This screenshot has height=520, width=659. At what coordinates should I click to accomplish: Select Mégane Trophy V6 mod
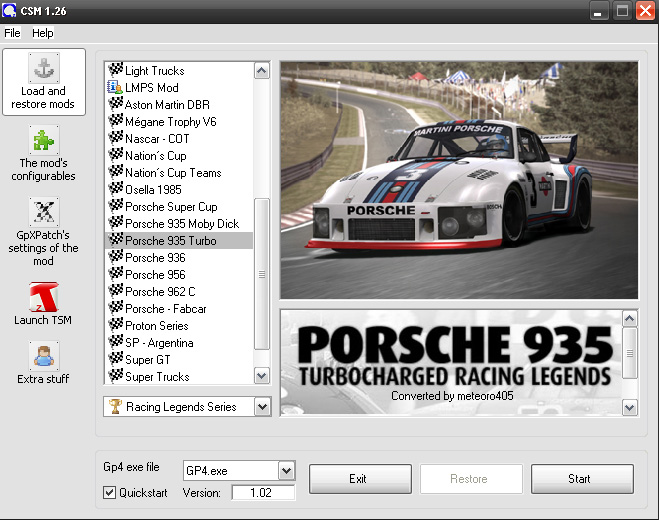click(x=179, y=121)
